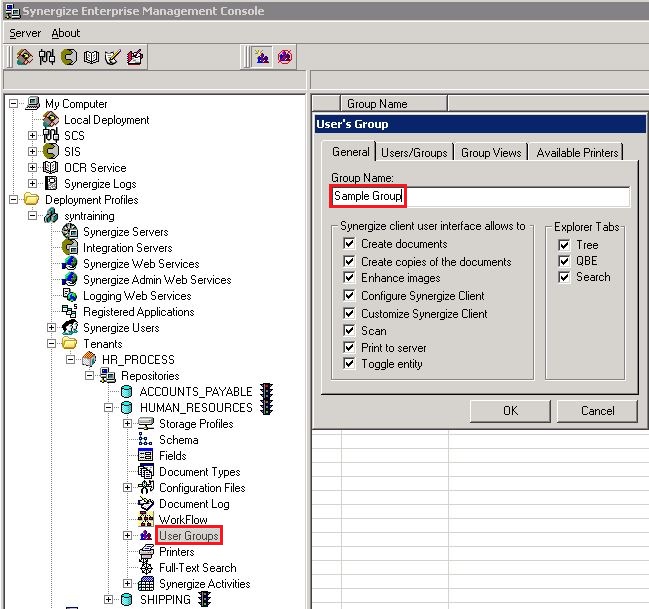Select the WorkFlow node icon
The height and width of the screenshot is (609, 649).
click(x=146, y=519)
